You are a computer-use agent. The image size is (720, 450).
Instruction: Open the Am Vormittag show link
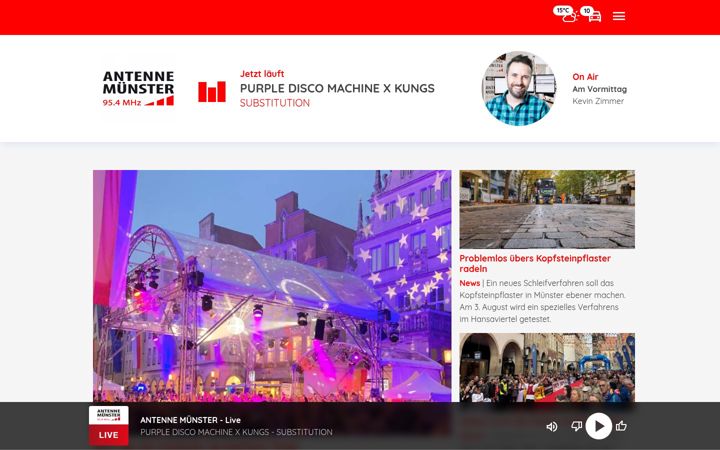(599, 89)
